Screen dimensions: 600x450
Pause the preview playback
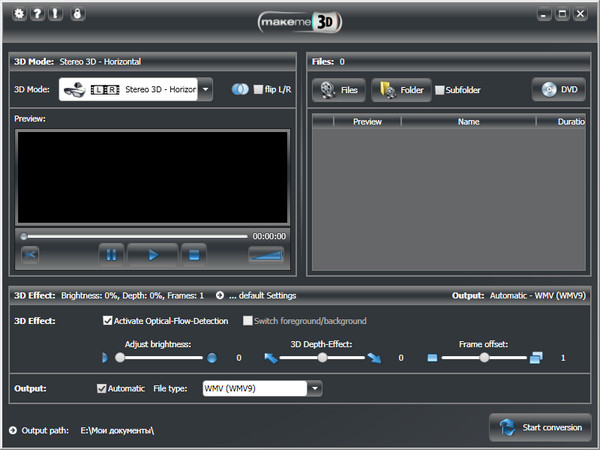point(111,254)
